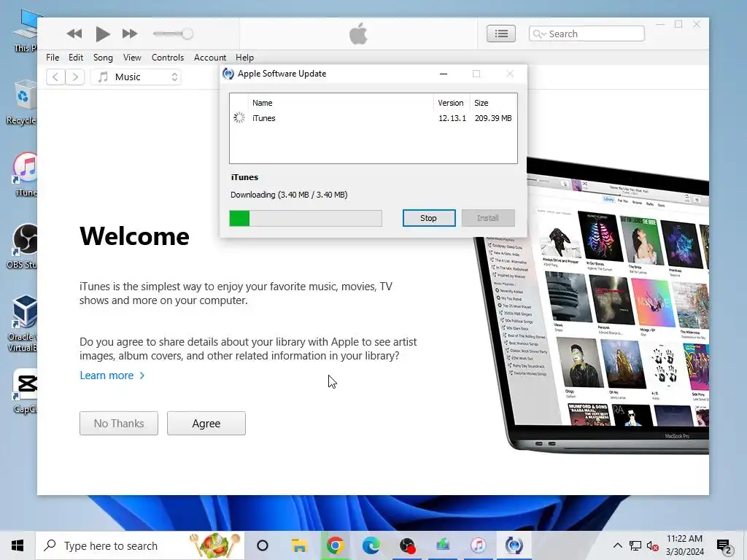The image size is (747, 560).
Task: Click the Apple Software Update title icon
Action: (228, 74)
